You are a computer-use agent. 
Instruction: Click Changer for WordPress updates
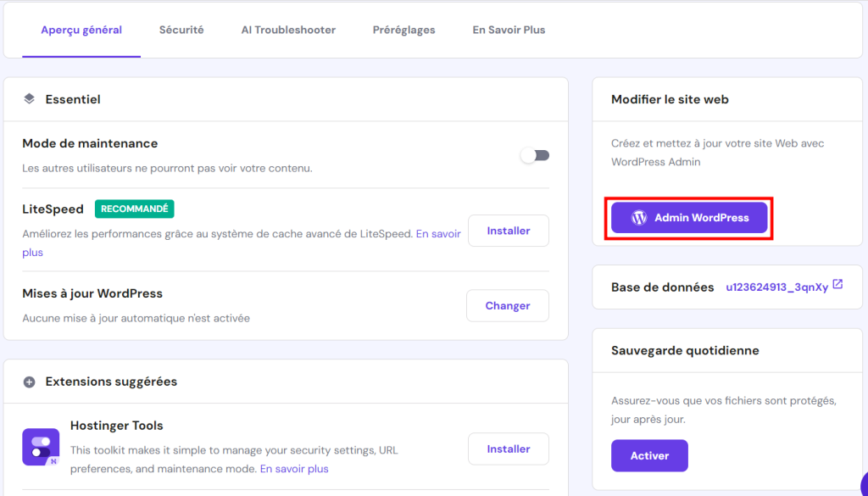tap(508, 306)
